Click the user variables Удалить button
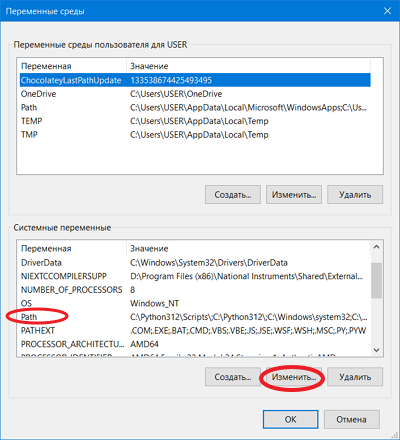This screenshot has width=400, height=440. pos(355,195)
